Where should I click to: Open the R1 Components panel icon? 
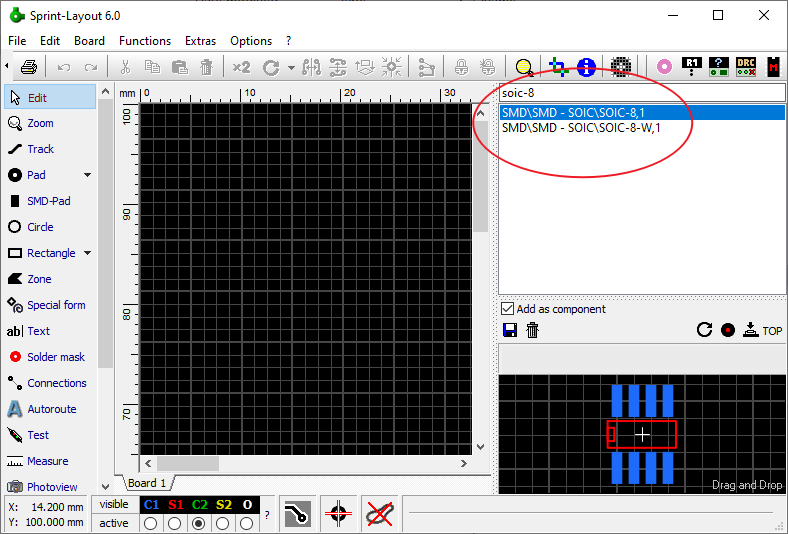(692, 67)
